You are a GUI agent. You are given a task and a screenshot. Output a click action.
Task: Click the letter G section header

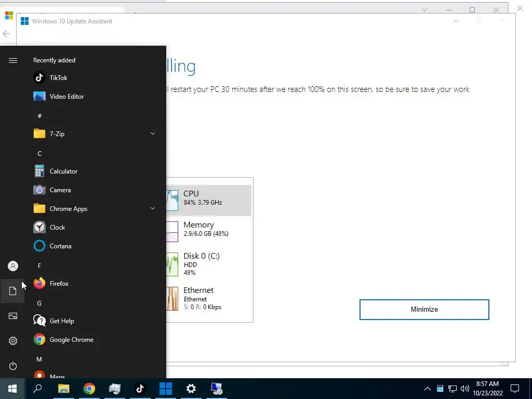tap(39, 303)
